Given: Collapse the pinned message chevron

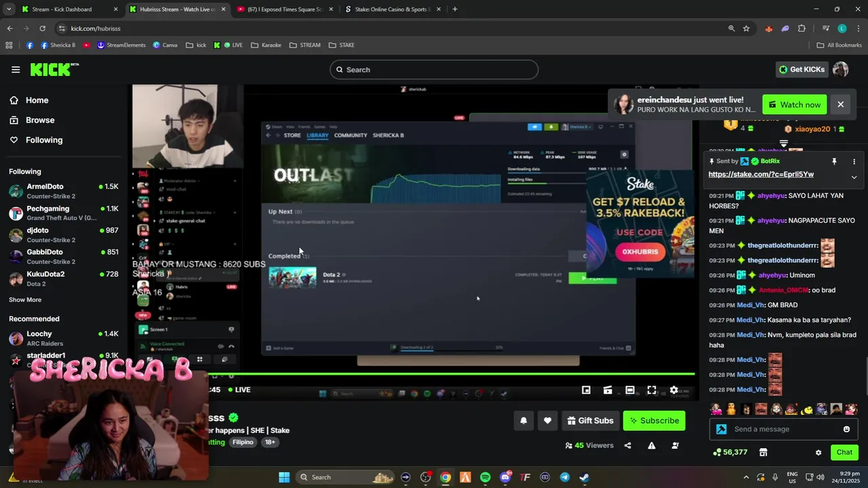Looking at the screenshot, I should (x=854, y=178).
